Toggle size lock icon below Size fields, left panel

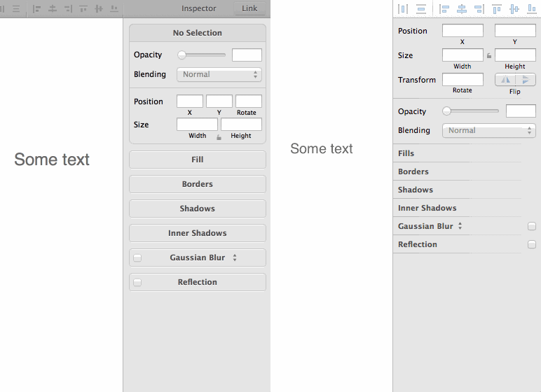(219, 137)
